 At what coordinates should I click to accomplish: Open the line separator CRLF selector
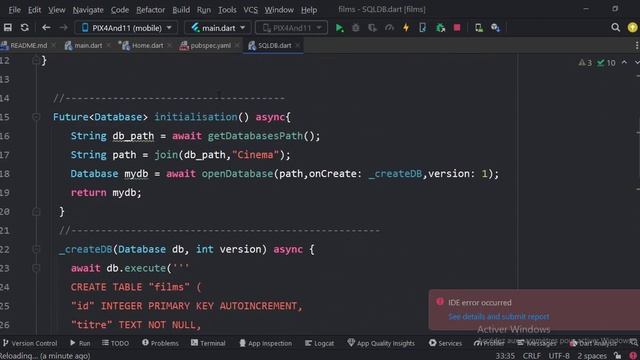532,356
